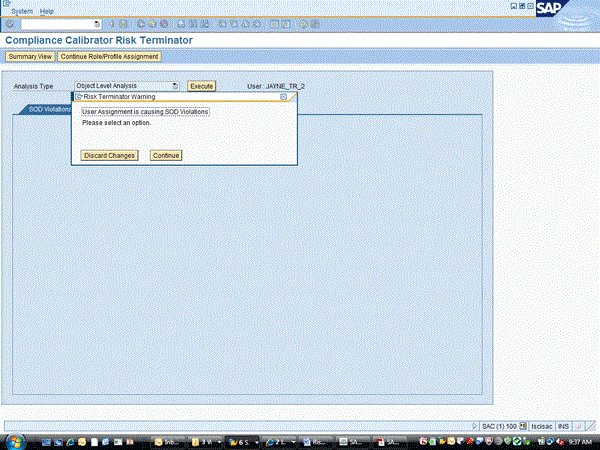Open the Analysis Type dropdown
Image resolution: width=600 pixels, height=450 pixels.
176,86
